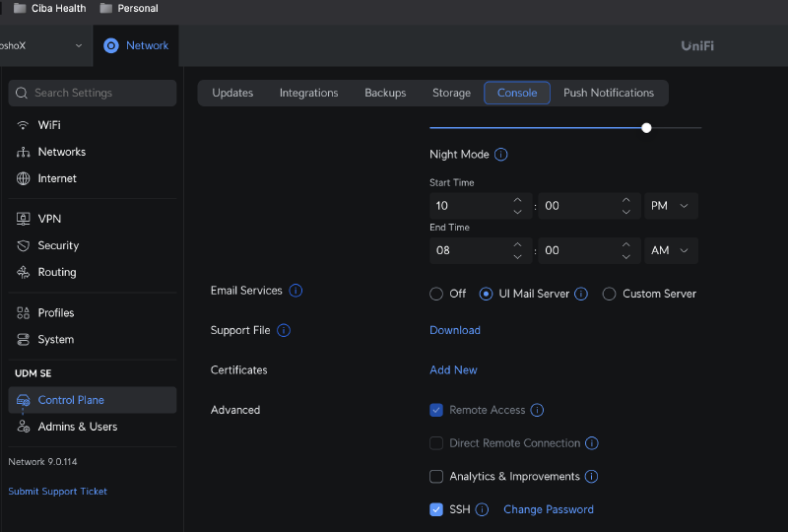Click the Submit Support Ticket link
The height and width of the screenshot is (532, 788).
coord(58,492)
